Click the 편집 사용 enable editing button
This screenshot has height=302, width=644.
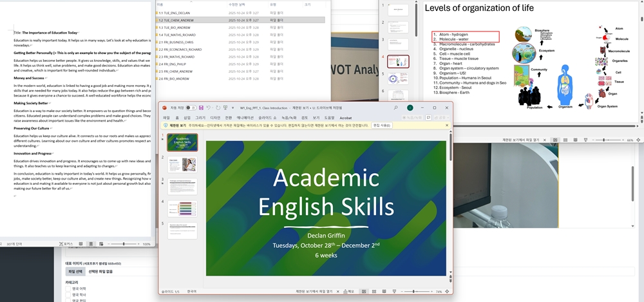[x=382, y=126]
